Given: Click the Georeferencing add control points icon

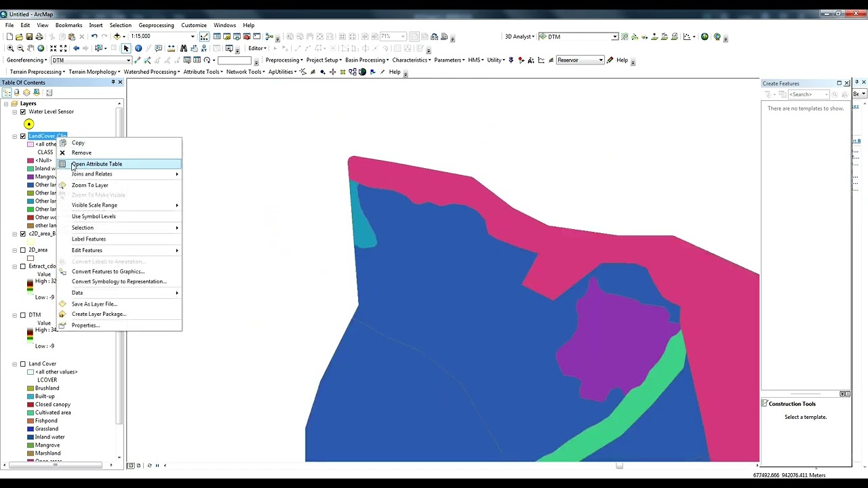Looking at the screenshot, I should [x=138, y=60].
